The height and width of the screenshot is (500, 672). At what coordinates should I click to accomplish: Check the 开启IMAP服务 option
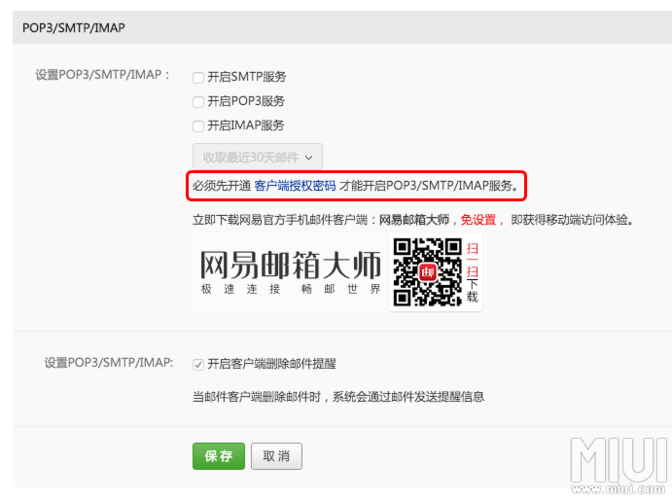point(198,126)
